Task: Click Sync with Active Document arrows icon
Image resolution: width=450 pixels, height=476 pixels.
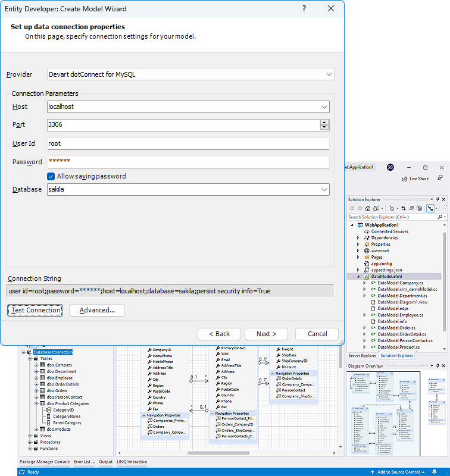Action: tap(404, 208)
